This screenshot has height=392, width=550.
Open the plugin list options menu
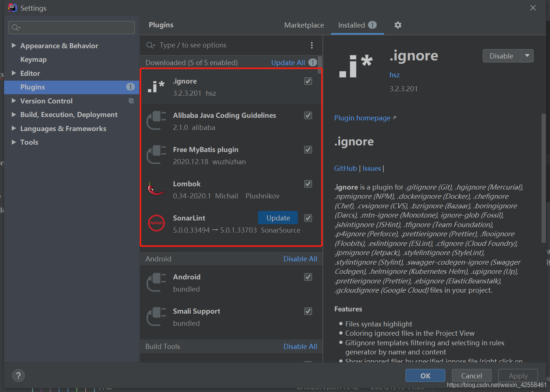312,45
